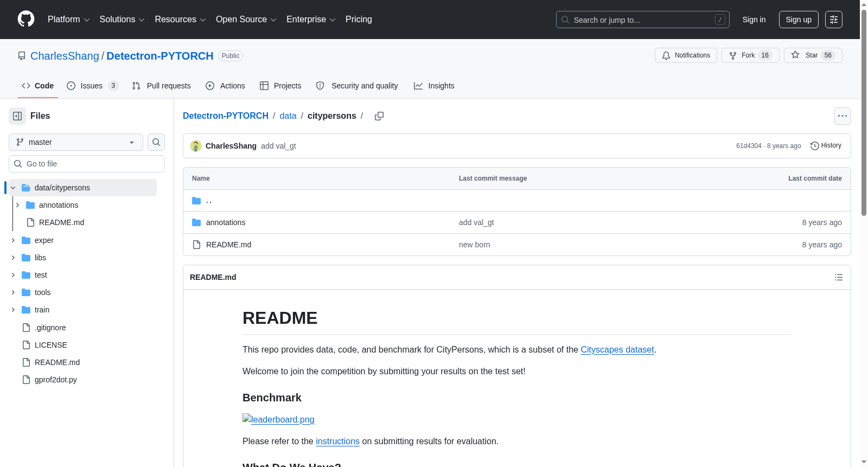Open the Pricing menu item
This screenshot has width=868, height=467.
[359, 20]
